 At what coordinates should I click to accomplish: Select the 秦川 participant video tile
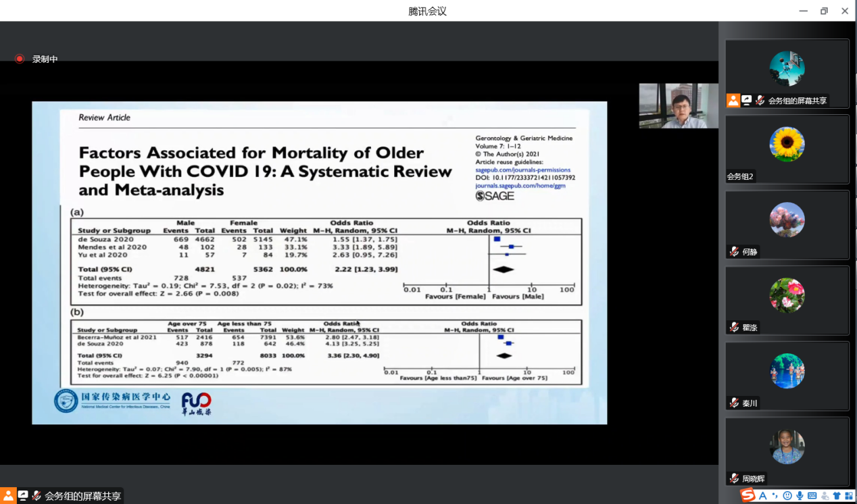point(787,376)
